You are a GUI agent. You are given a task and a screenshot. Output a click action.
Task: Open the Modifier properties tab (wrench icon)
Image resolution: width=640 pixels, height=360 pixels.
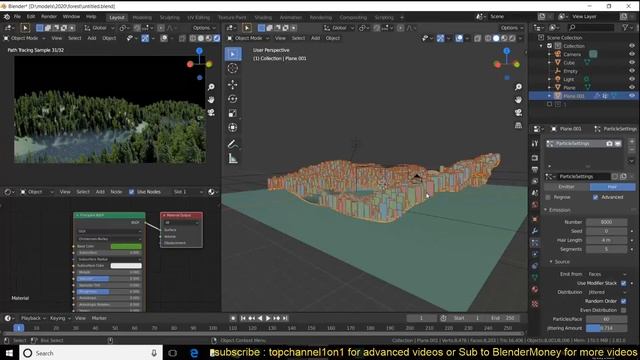(x=535, y=231)
